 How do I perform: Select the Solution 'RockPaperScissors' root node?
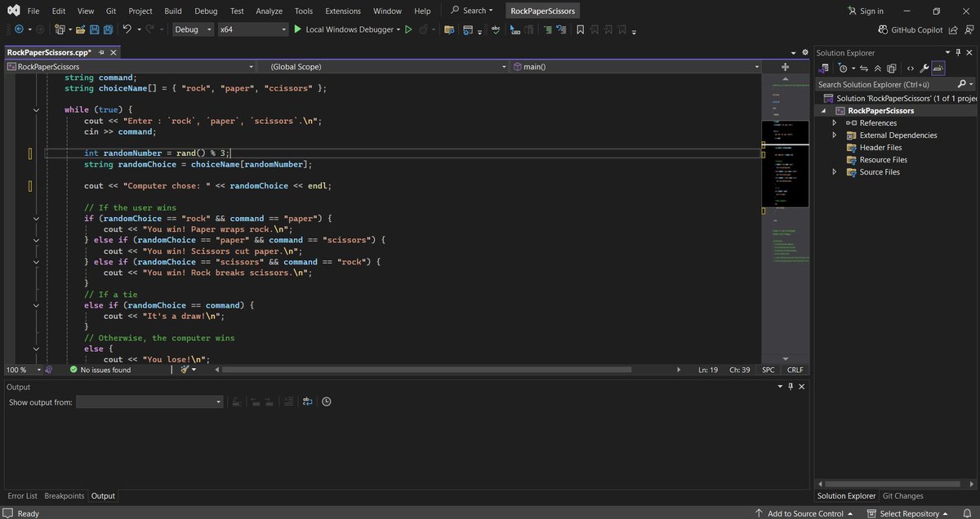pos(898,98)
